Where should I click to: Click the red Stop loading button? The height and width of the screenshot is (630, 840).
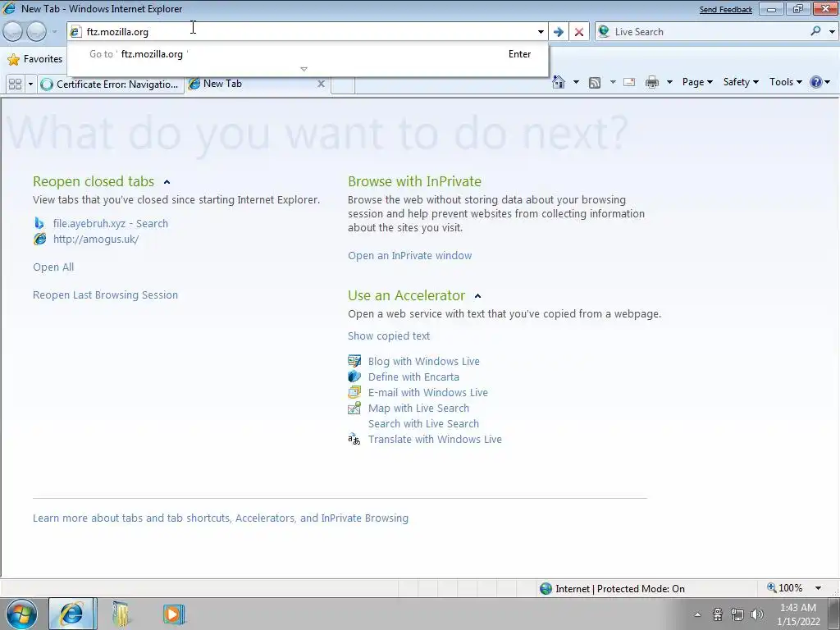(579, 32)
